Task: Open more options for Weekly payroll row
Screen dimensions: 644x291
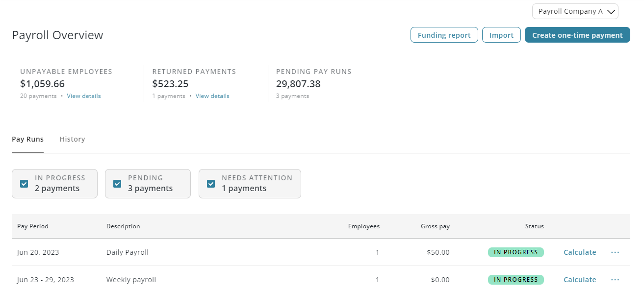Action: click(x=615, y=280)
